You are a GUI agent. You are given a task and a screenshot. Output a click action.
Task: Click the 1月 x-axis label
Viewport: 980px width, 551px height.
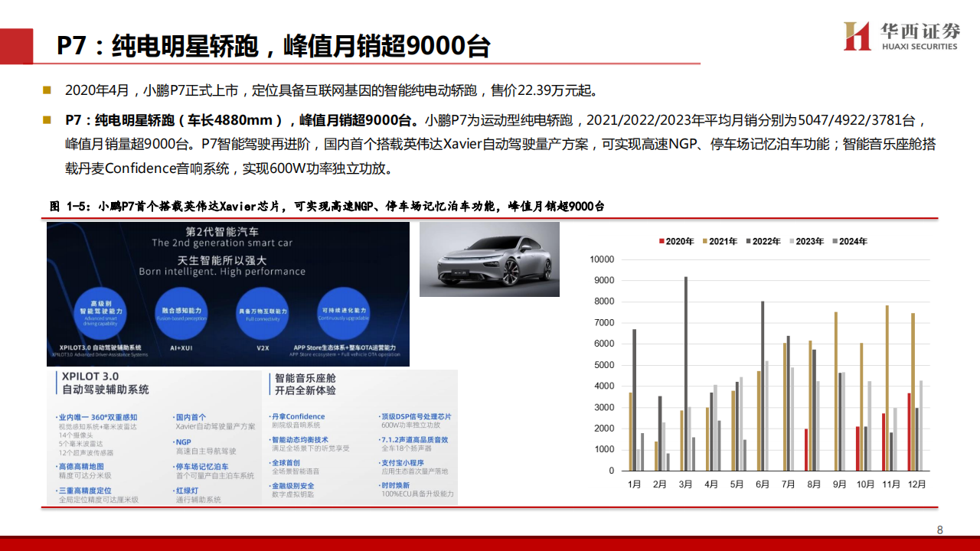pos(635,484)
